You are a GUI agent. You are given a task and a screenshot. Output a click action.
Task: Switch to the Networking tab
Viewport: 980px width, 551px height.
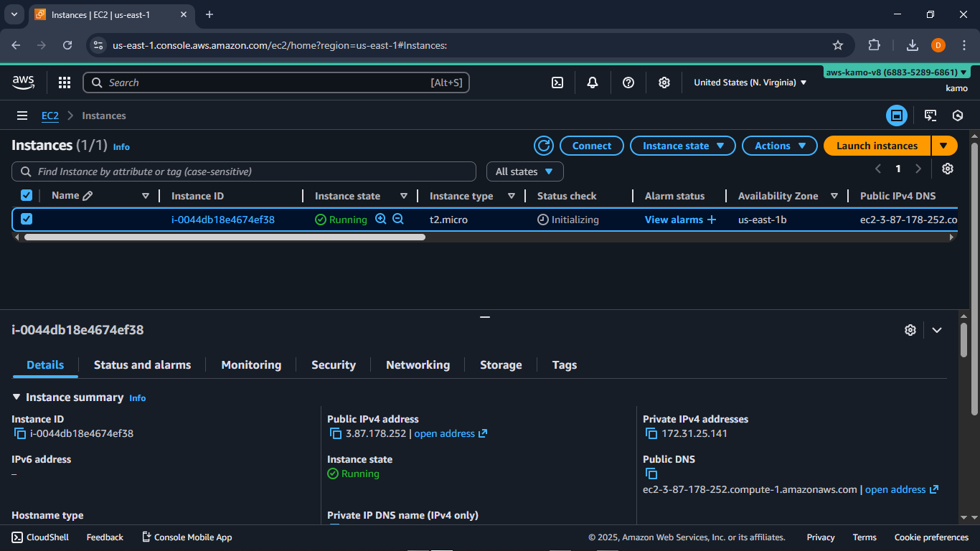tap(418, 365)
